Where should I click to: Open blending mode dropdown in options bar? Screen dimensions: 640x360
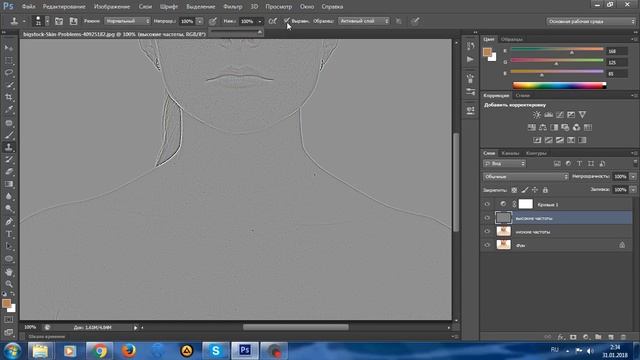pyautogui.click(x=127, y=21)
